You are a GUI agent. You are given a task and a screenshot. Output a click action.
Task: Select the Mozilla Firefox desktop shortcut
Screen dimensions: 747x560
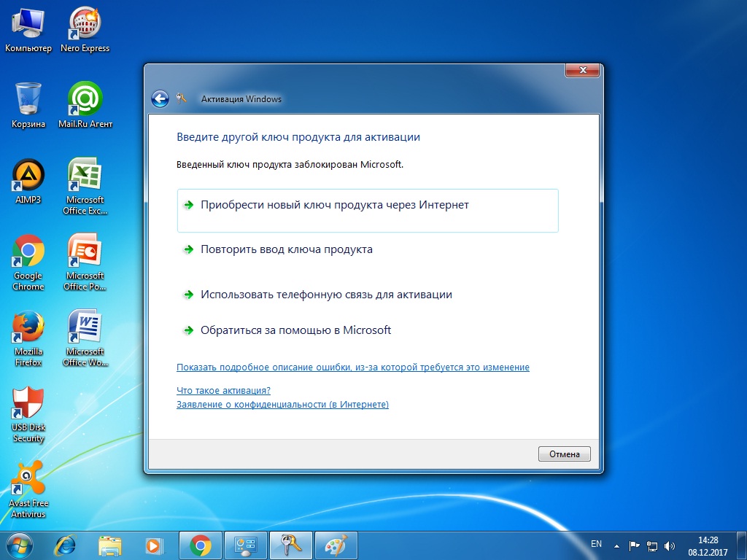tap(28, 338)
